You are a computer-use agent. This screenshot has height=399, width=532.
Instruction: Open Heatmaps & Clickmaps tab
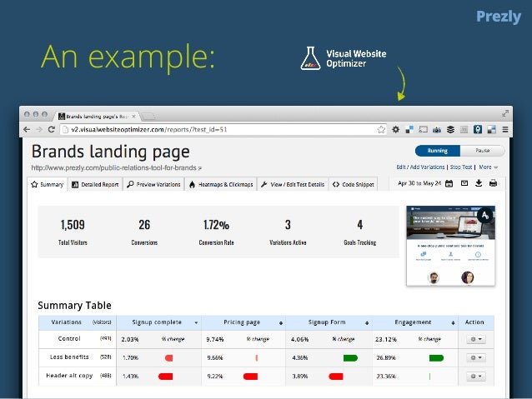pyautogui.click(x=221, y=184)
